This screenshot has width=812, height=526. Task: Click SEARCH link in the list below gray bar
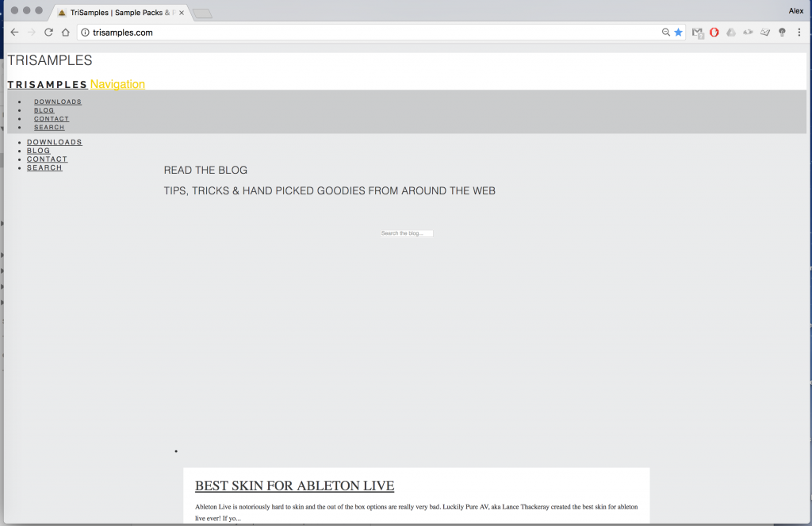coord(44,168)
